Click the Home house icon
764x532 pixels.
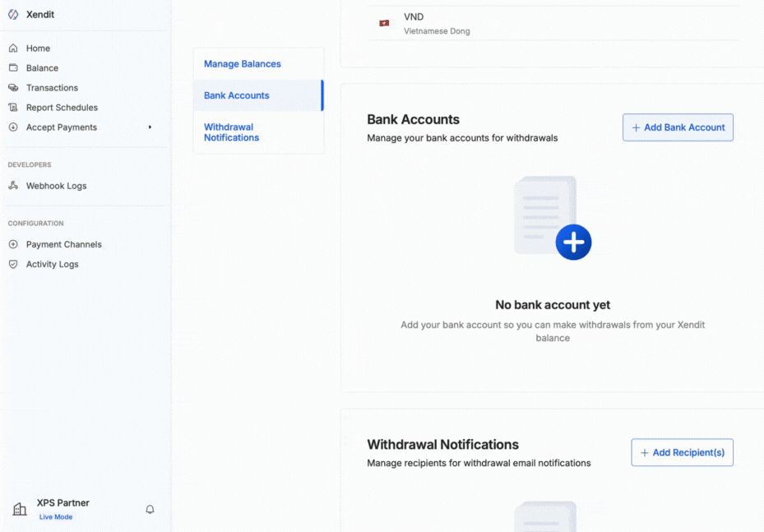click(13, 49)
